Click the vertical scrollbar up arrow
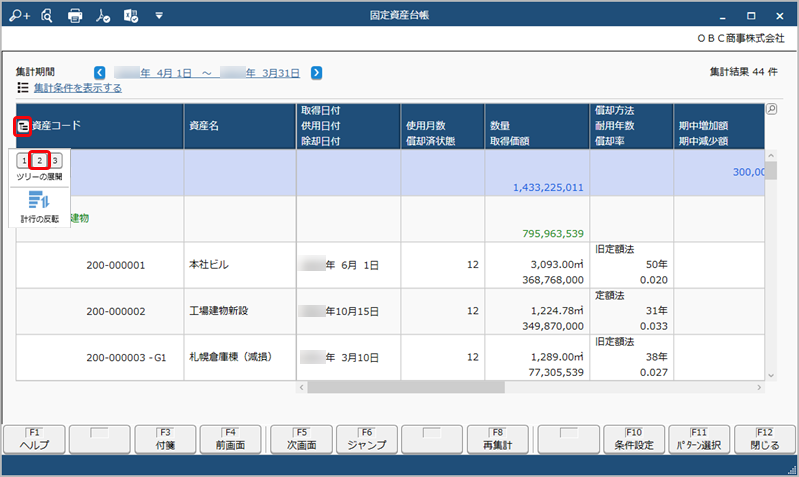 [771, 155]
